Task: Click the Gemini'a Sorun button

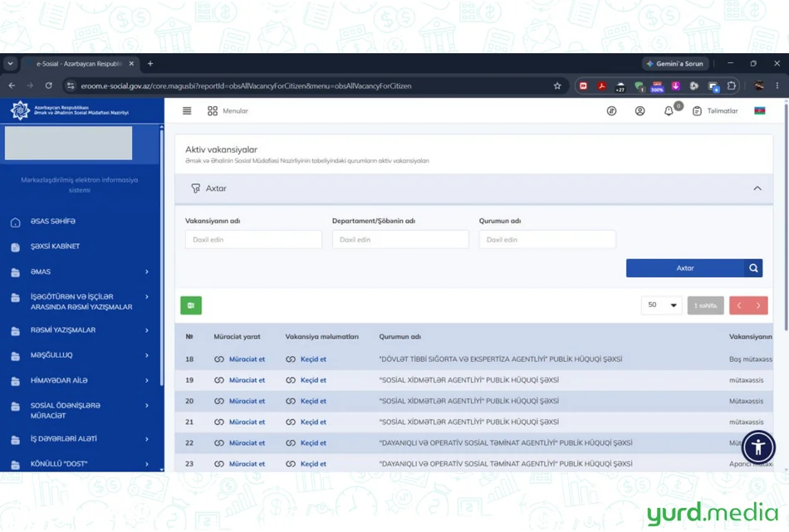Action: pos(674,64)
